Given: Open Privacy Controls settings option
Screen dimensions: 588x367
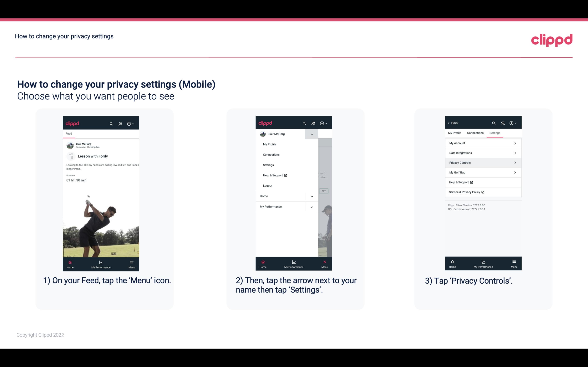Looking at the screenshot, I should 483,162.
